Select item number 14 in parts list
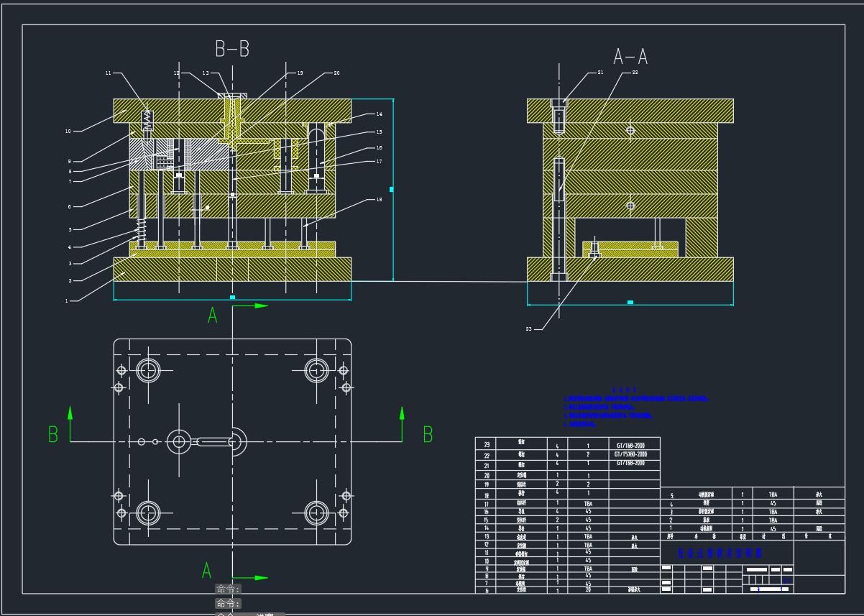 487,528
